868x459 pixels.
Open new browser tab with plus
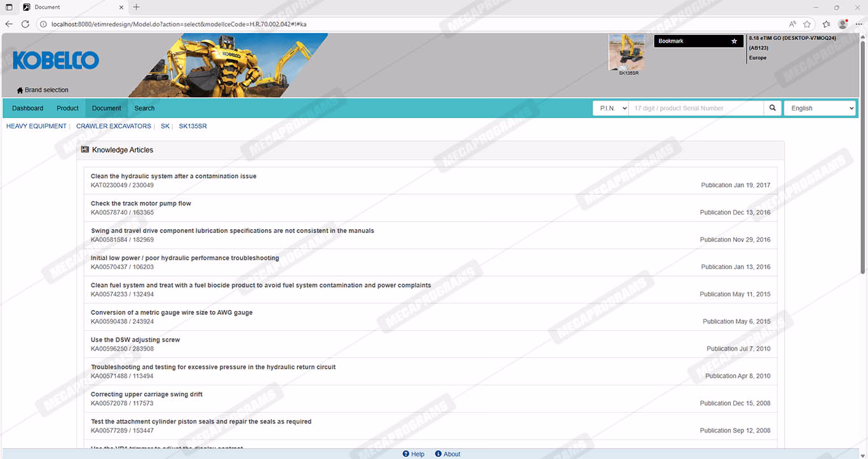[x=136, y=7]
